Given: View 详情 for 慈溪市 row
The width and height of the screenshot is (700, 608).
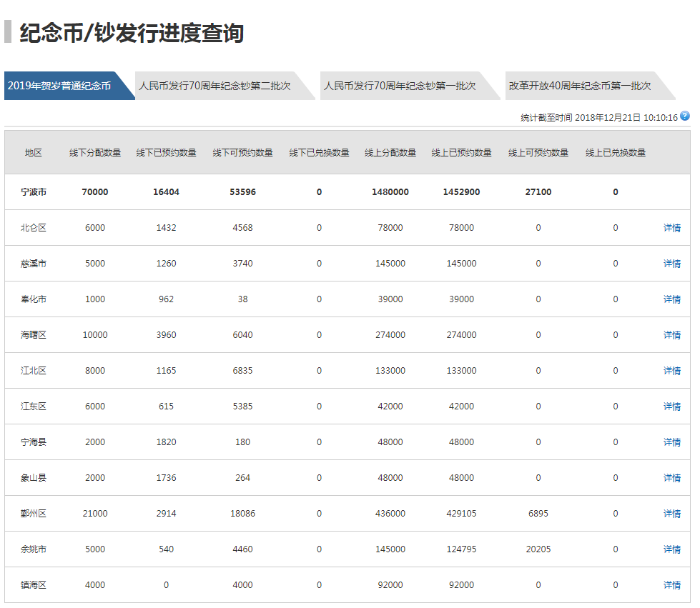Looking at the screenshot, I should [671, 264].
